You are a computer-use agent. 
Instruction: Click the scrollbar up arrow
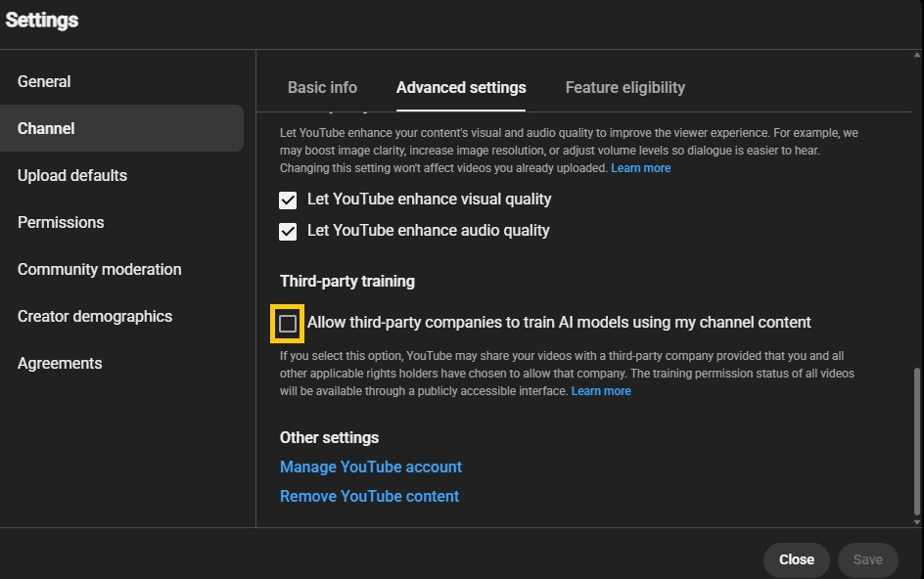click(x=917, y=56)
